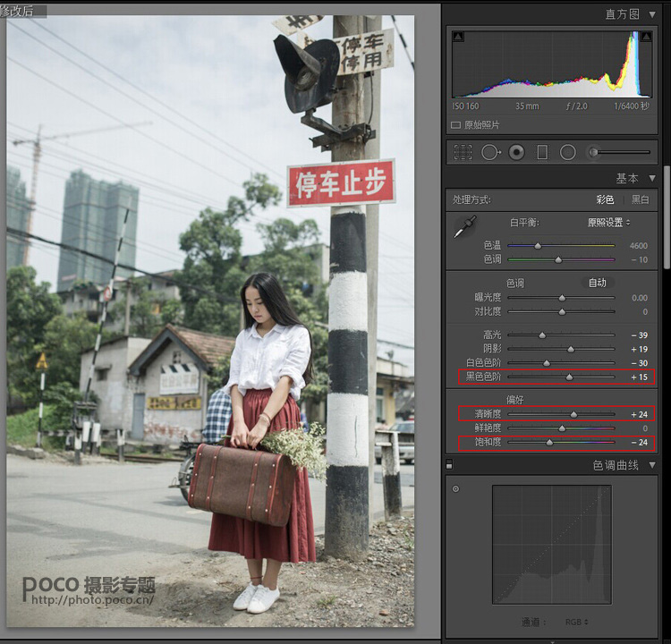
Task: Click the 高光 highlights slider handle
Action: (542, 335)
